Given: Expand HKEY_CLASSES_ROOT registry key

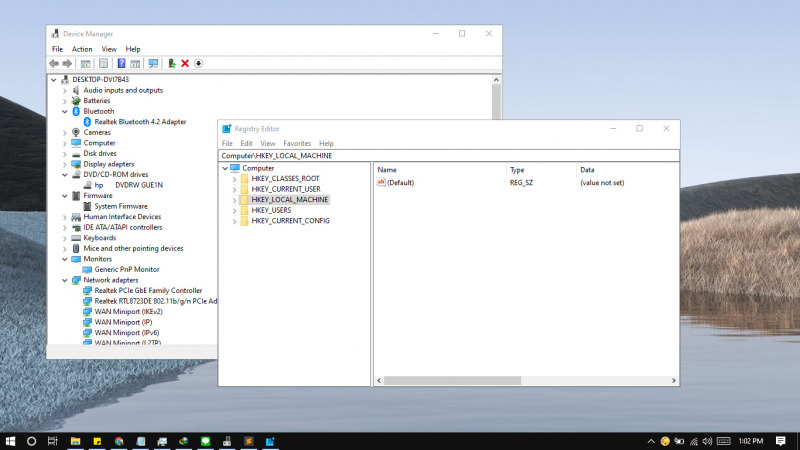Looking at the screenshot, I should (235, 179).
